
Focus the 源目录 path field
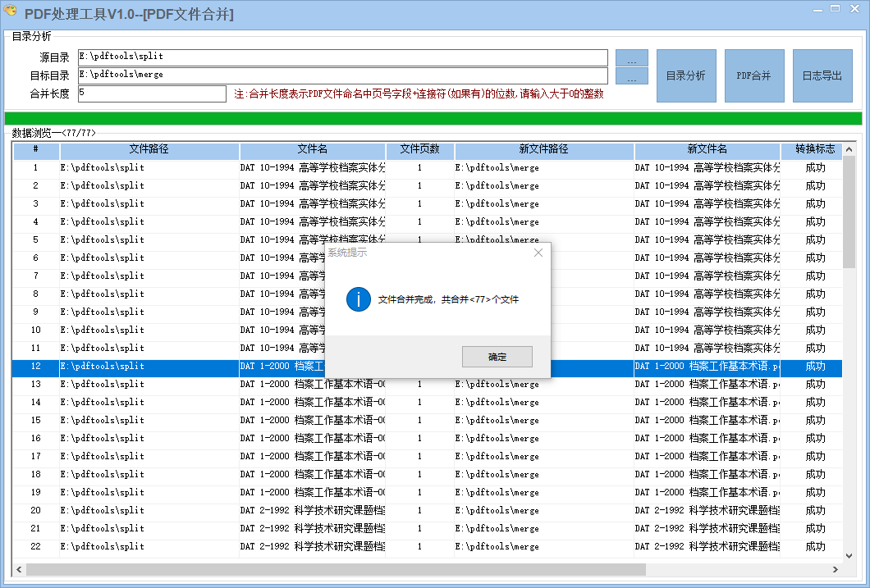(x=343, y=57)
